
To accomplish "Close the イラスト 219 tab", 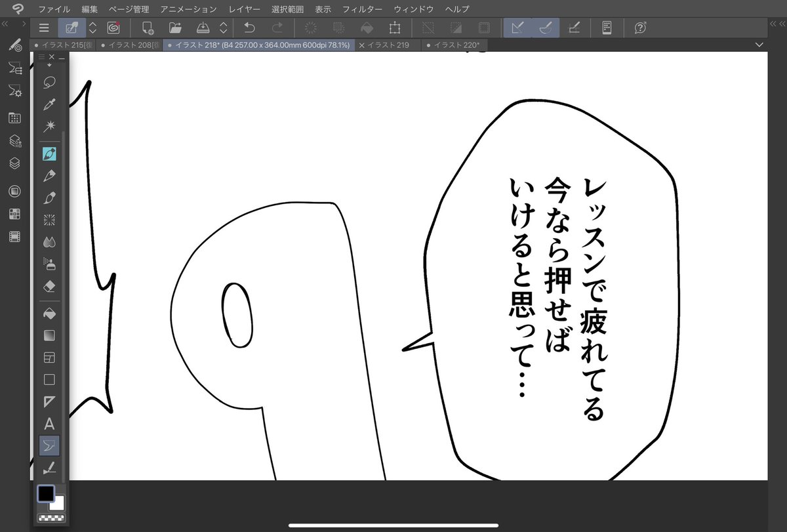I will point(362,45).
